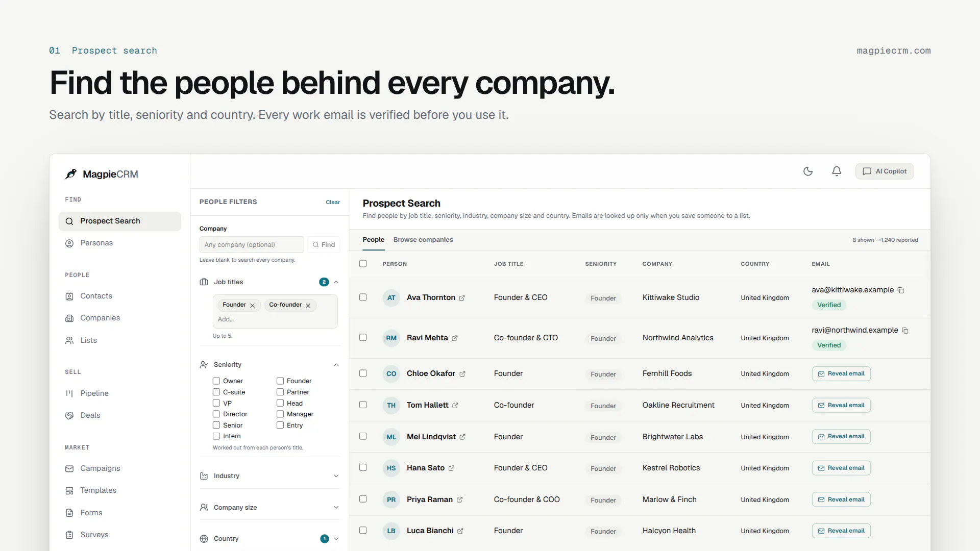Reveal email for Mei Lindqvist
The image size is (980, 551).
tap(841, 437)
